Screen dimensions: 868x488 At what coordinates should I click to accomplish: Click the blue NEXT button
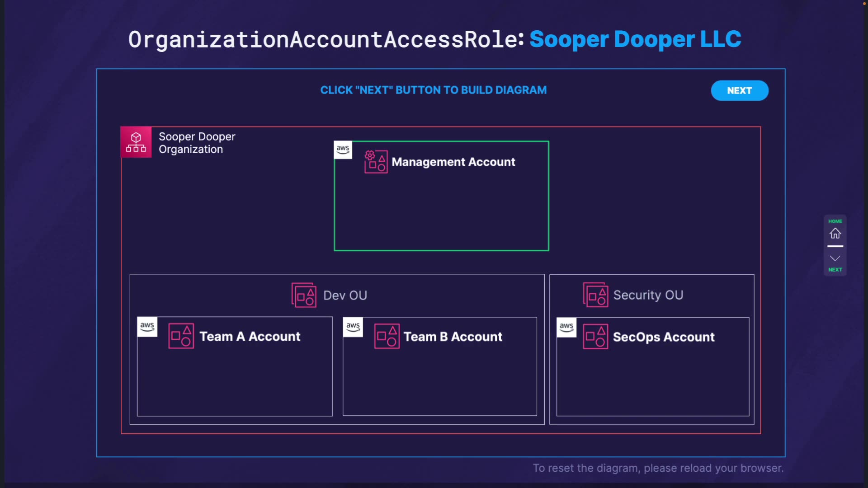tap(739, 90)
